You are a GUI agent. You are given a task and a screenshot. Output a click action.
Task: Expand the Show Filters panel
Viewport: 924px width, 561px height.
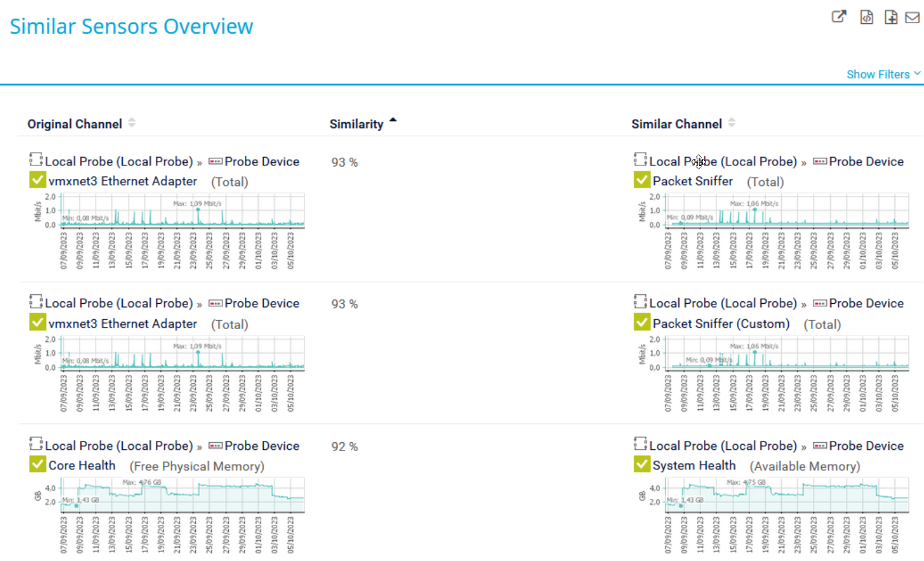click(883, 74)
